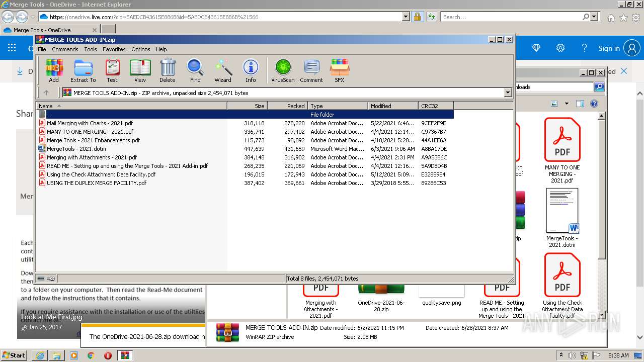
Task: Sort by the Packed column header
Action: (x=287, y=106)
